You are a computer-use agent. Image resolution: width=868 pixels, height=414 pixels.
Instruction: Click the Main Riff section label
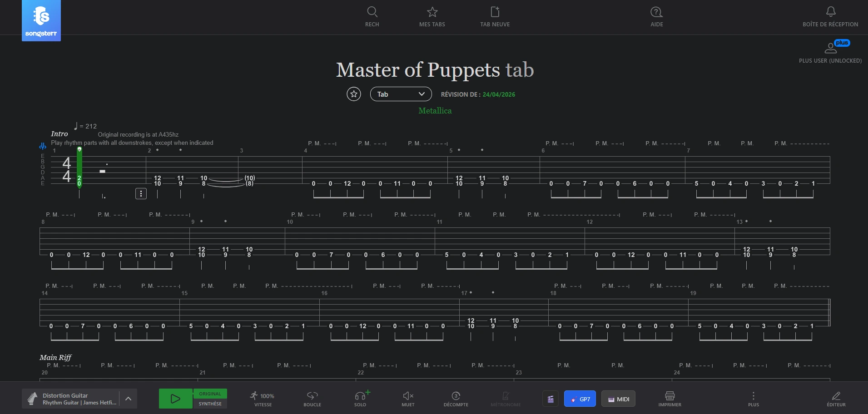pos(55,358)
